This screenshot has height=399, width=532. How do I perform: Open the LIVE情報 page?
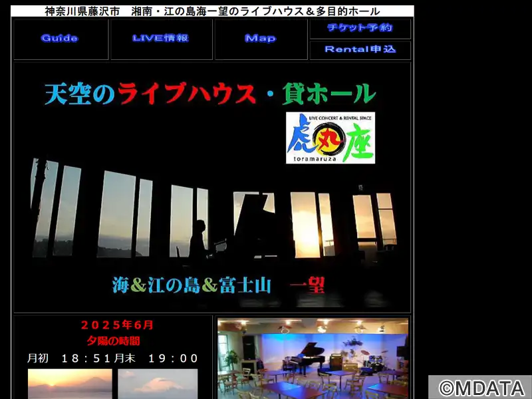tap(160, 38)
